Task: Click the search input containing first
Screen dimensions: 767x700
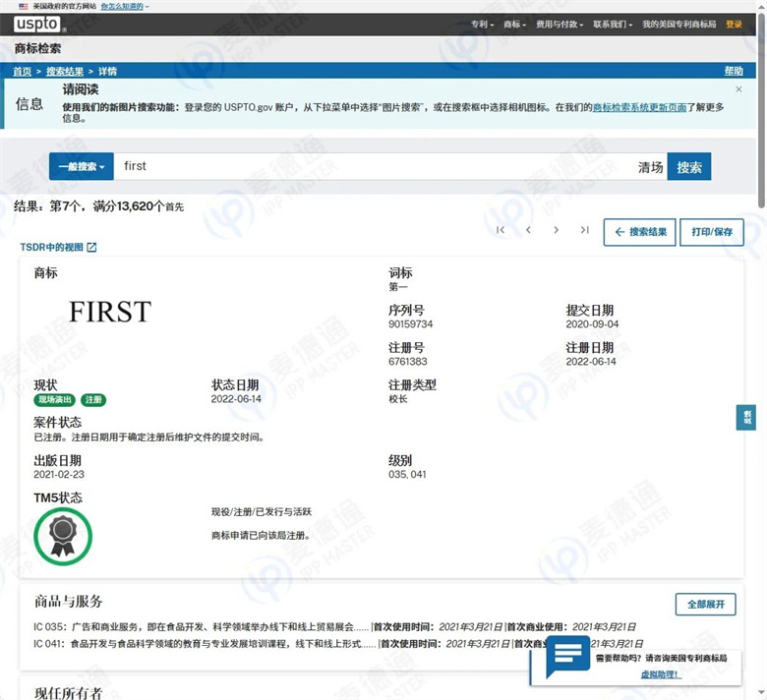Action: click(374, 166)
